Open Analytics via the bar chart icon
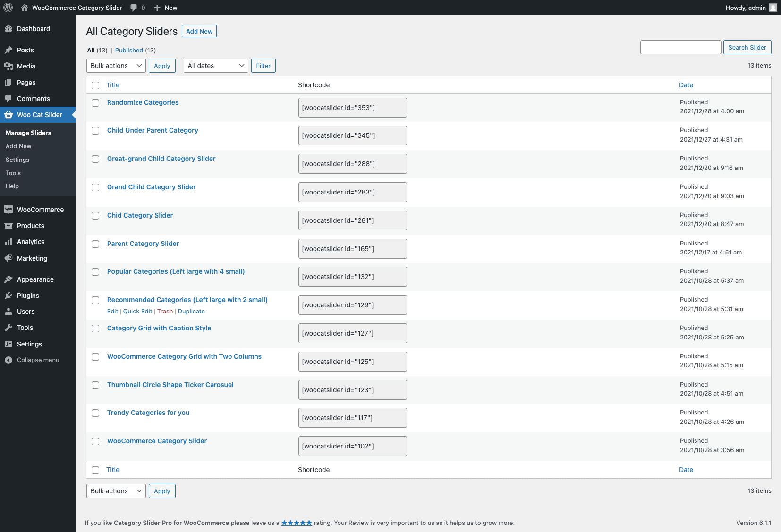Image resolution: width=781 pixels, height=532 pixels. [x=8, y=242]
